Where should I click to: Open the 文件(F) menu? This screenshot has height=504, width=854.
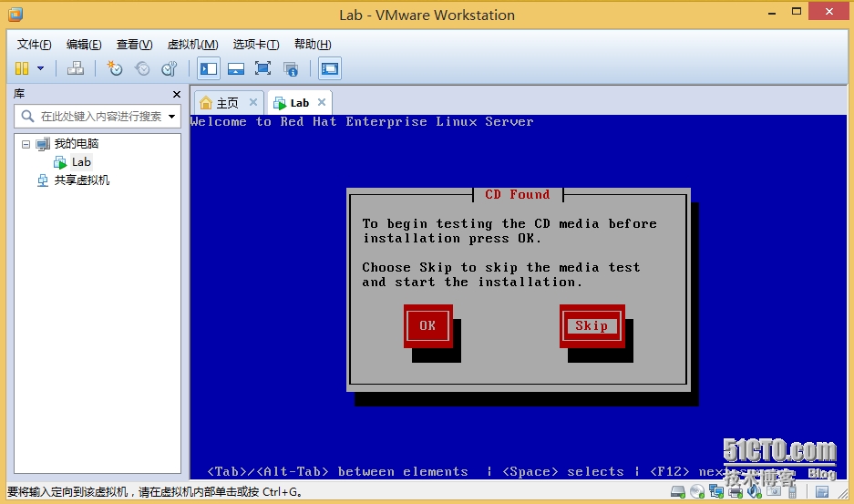point(35,44)
